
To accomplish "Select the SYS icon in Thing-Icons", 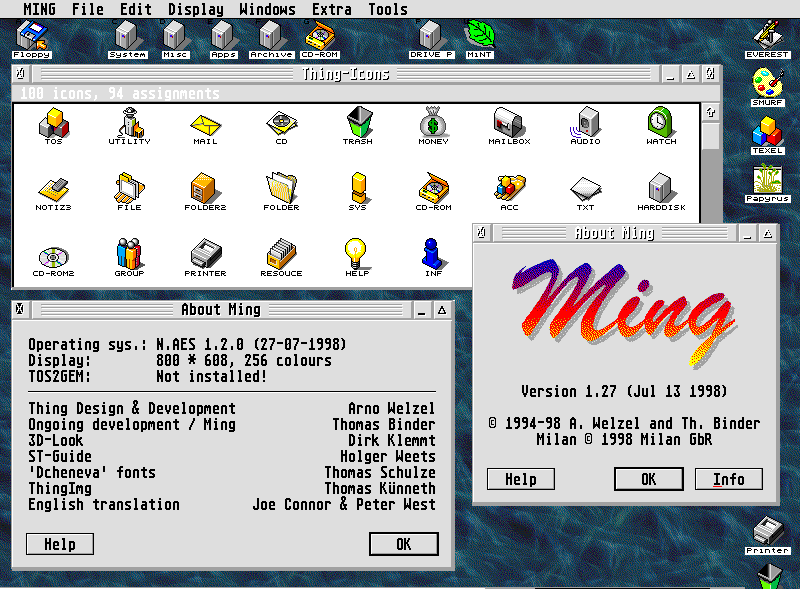I will click(358, 192).
